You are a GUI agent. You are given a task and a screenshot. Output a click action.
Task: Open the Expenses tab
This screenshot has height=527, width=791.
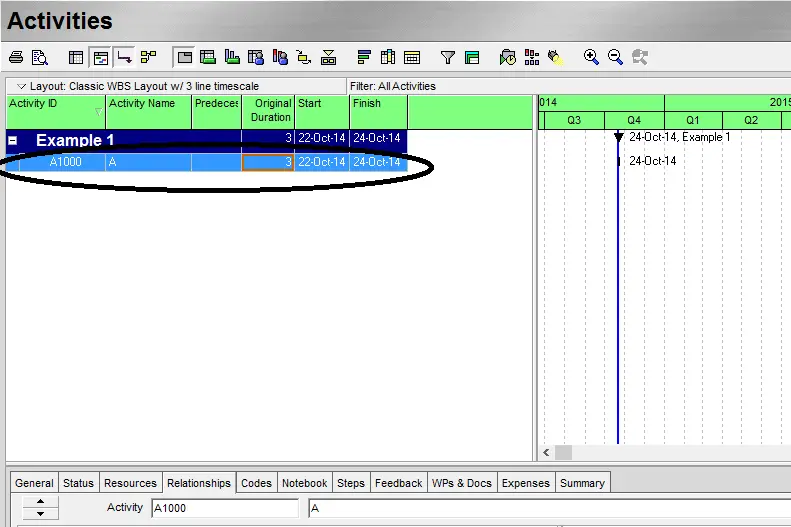tap(526, 483)
